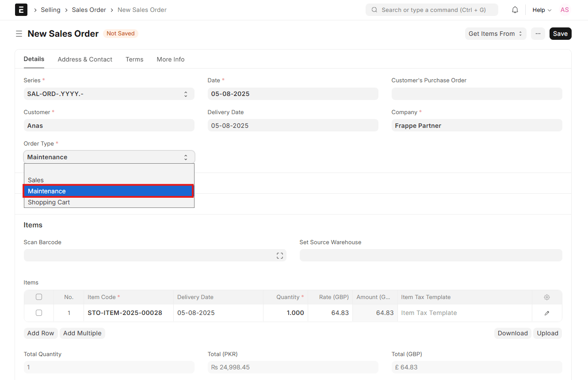The width and height of the screenshot is (588, 380).
Task: Open the three-dots more options menu
Action: [538, 34]
